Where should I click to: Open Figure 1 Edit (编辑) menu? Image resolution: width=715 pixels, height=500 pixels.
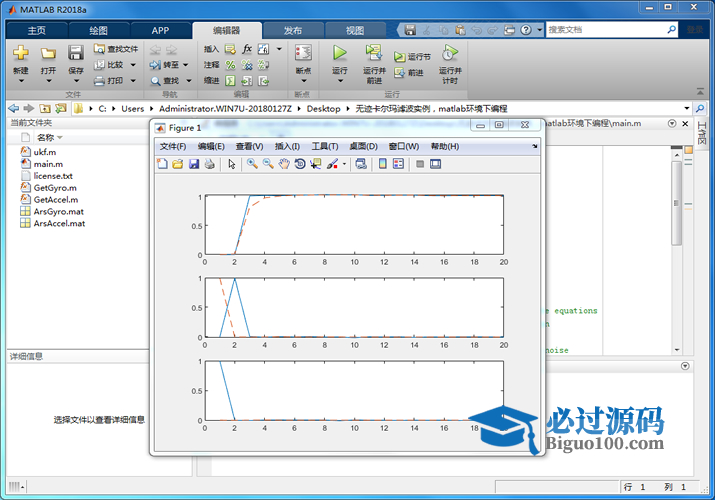pos(211,146)
